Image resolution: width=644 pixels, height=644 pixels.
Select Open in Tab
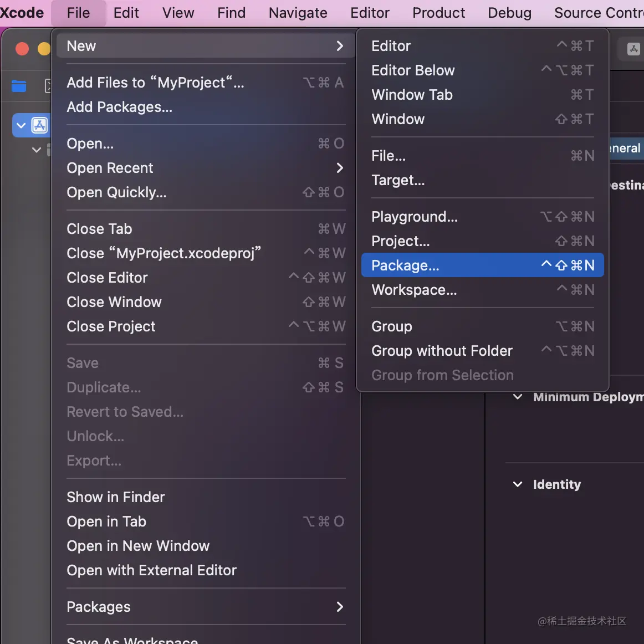(x=206, y=521)
